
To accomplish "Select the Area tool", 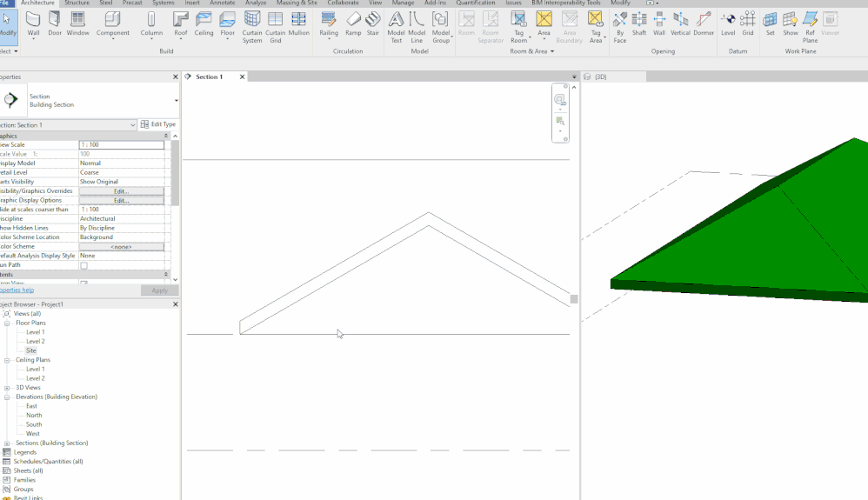I will pyautogui.click(x=544, y=24).
